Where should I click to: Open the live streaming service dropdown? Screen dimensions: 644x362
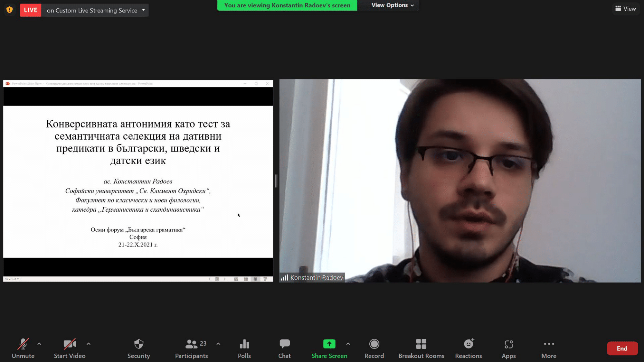143,10
